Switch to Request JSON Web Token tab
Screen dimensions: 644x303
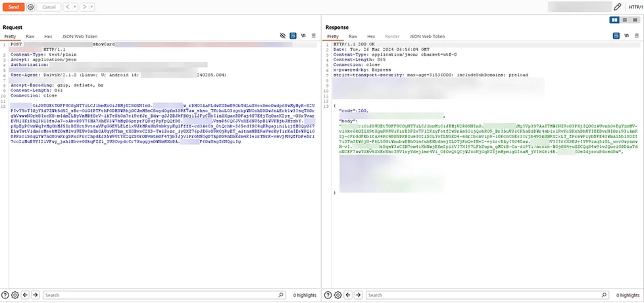80,37
